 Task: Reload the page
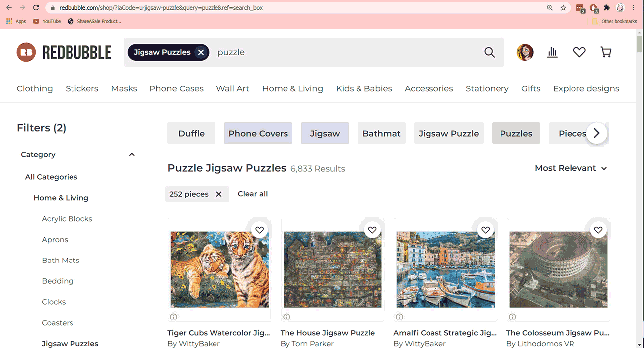point(36,8)
